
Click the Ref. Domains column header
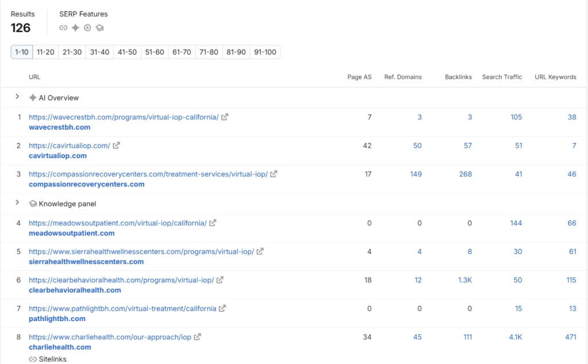tap(403, 77)
